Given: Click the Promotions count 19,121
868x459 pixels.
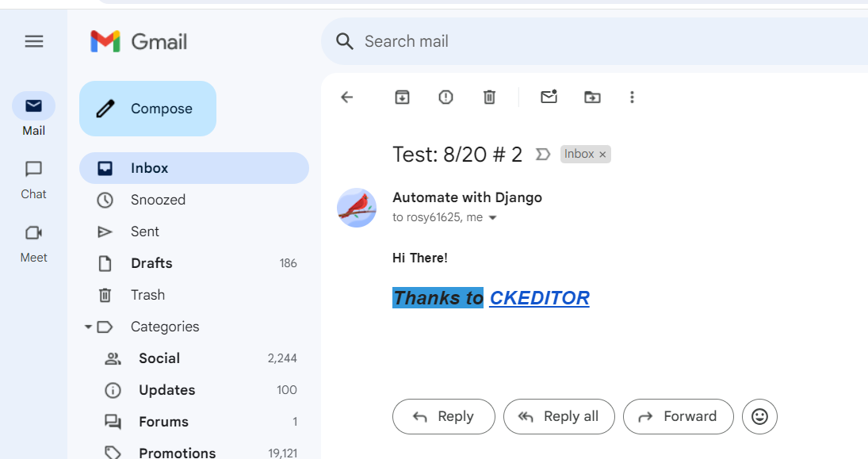Looking at the screenshot, I should [x=283, y=453].
